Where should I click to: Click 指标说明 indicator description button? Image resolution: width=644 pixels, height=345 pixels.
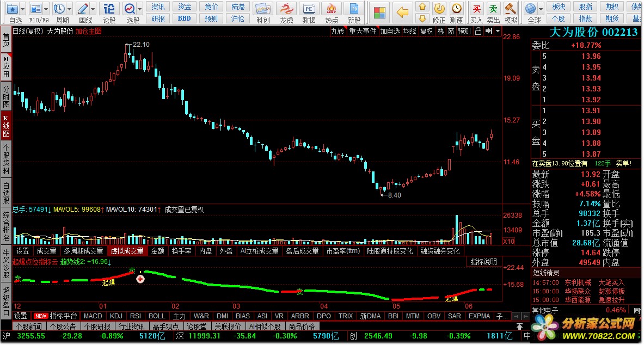point(484,262)
